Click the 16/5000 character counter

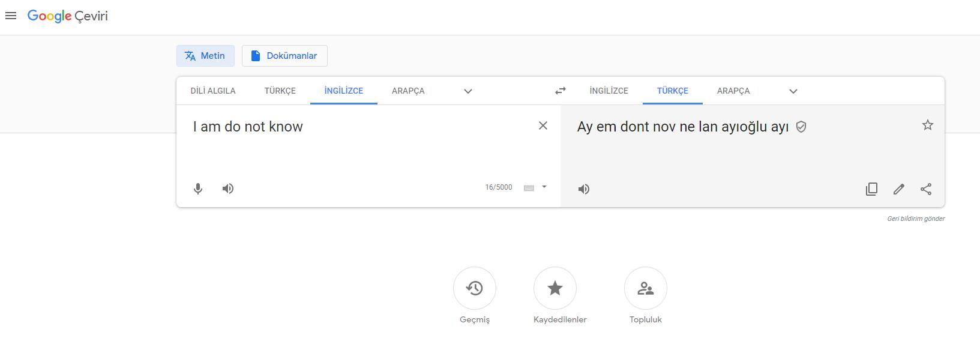pos(499,187)
